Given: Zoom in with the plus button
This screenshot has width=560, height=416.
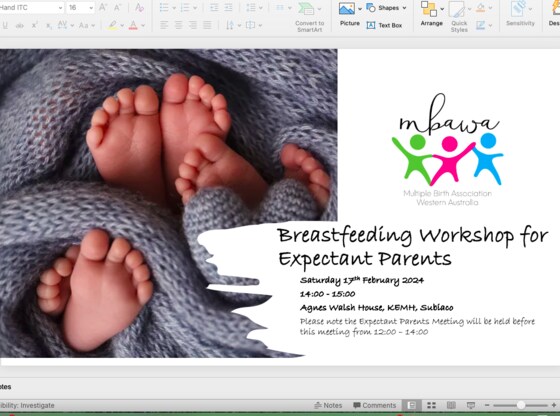Looking at the screenshot, I should coord(554,405).
